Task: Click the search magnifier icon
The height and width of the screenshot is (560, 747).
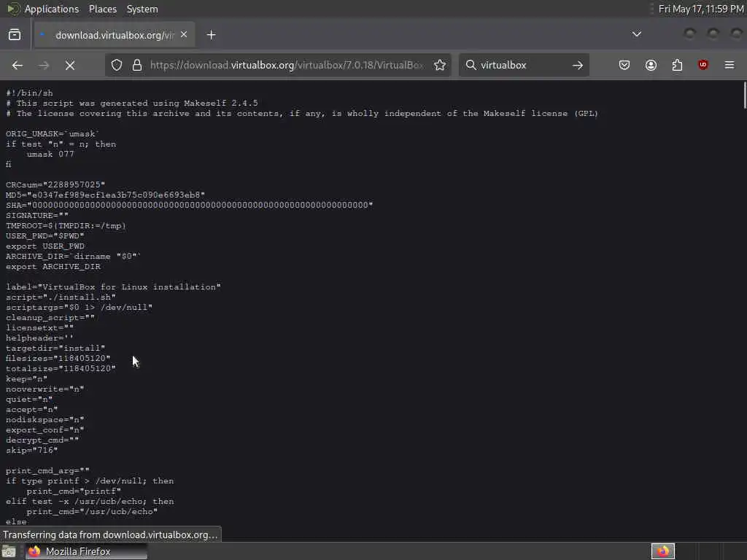Action: [x=471, y=65]
